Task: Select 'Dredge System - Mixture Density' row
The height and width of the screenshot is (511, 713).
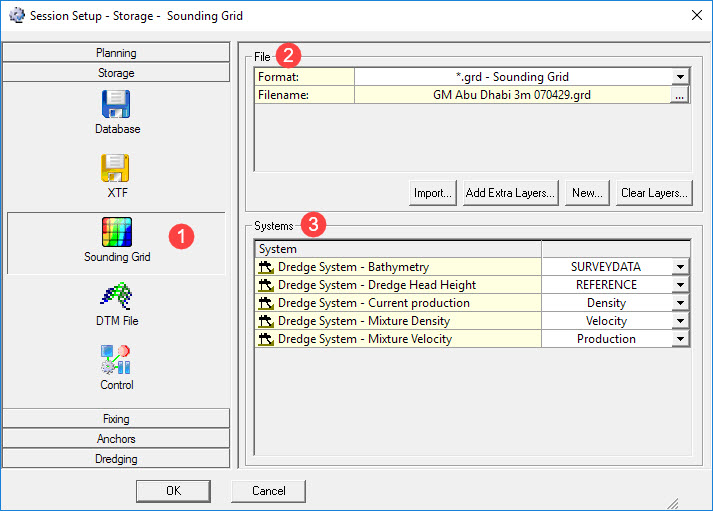Action: tap(398, 321)
